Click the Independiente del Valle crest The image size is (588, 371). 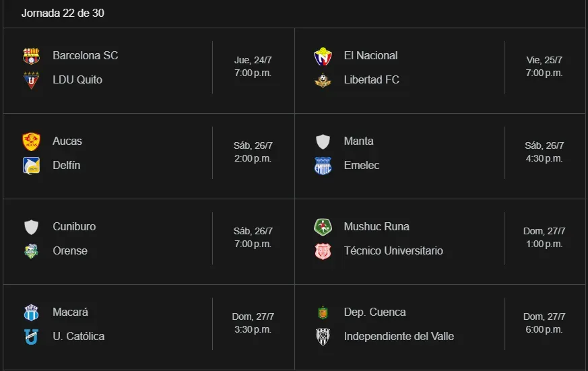click(x=323, y=337)
